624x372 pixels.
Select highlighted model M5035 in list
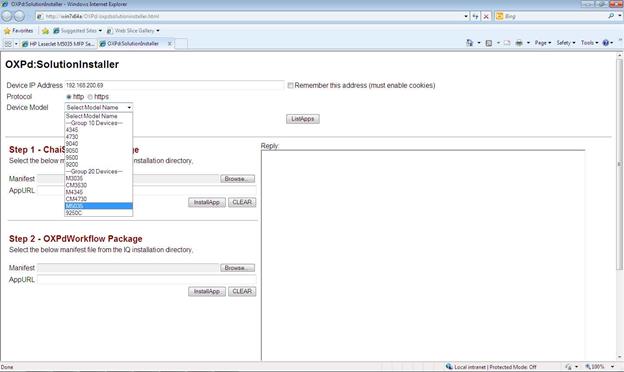[98, 206]
